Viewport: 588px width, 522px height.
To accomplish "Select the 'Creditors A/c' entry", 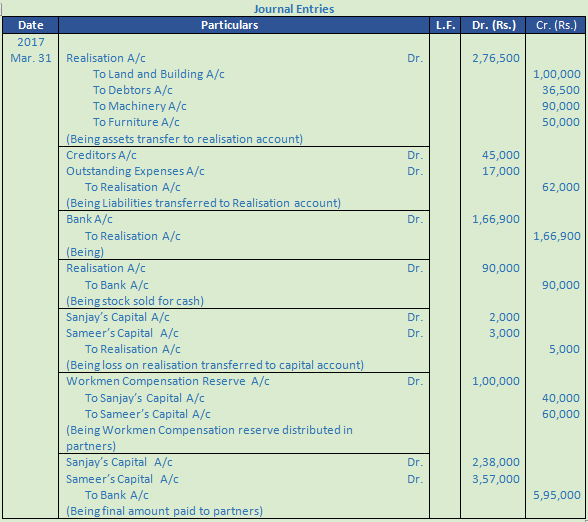I will click(x=101, y=155).
